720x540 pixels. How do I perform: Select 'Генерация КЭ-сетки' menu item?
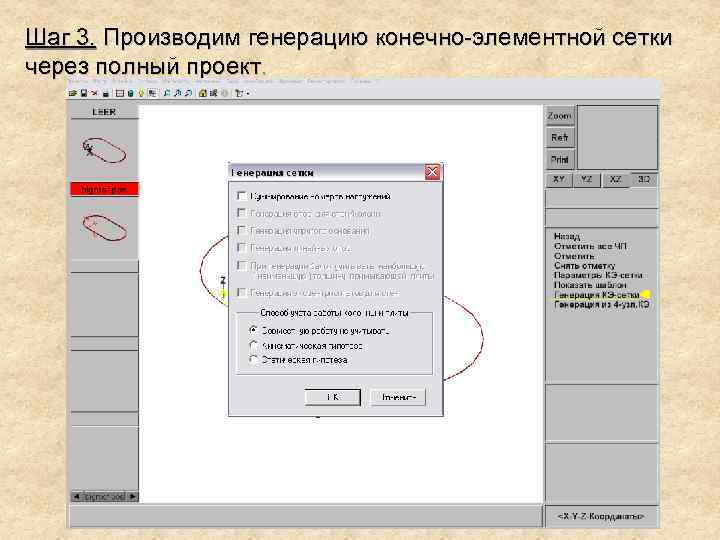coord(597,295)
